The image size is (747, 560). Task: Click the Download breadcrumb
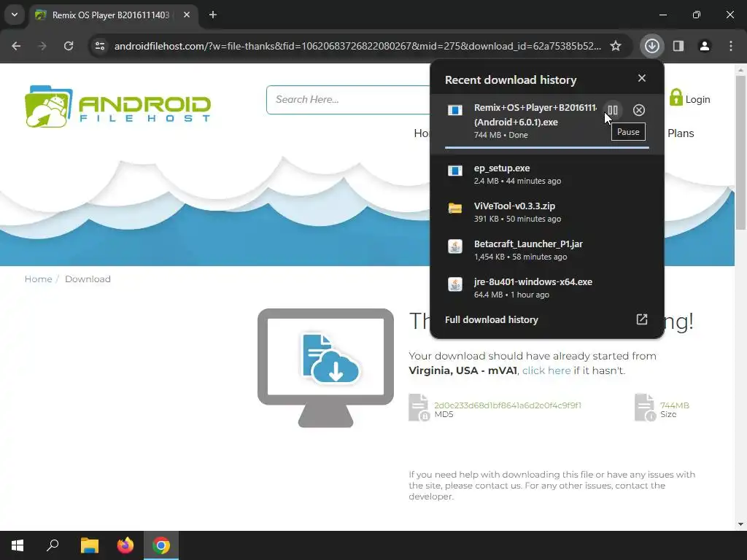tap(88, 279)
